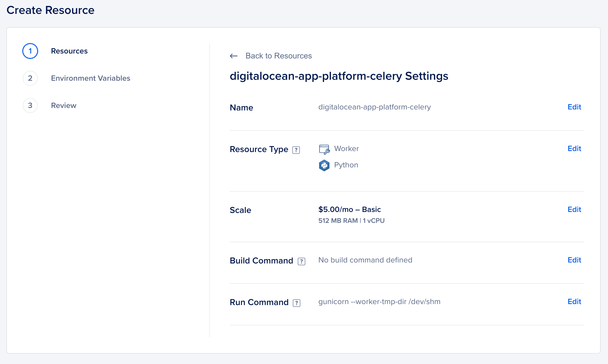
Task: Select the step 3 circle indicator
Action: point(30,105)
